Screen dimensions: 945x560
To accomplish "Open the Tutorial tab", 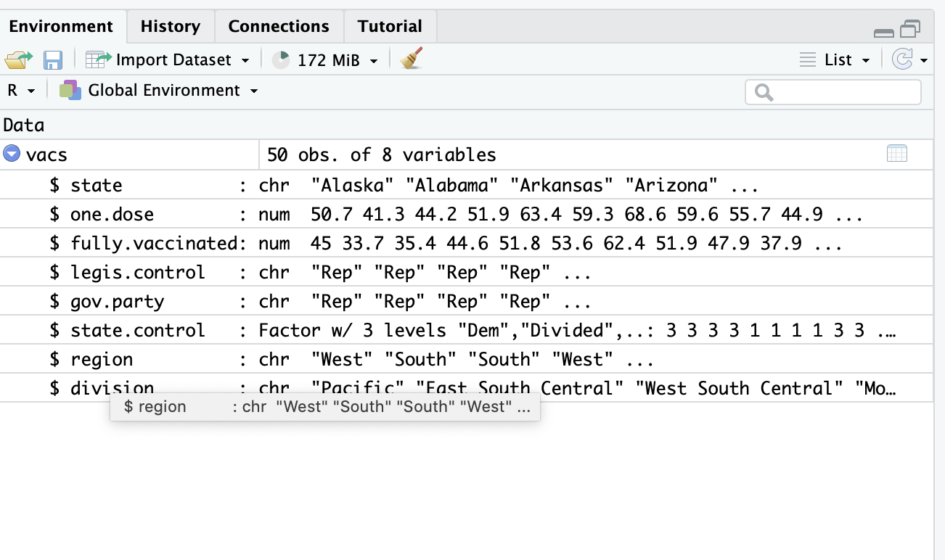I will (390, 27).
